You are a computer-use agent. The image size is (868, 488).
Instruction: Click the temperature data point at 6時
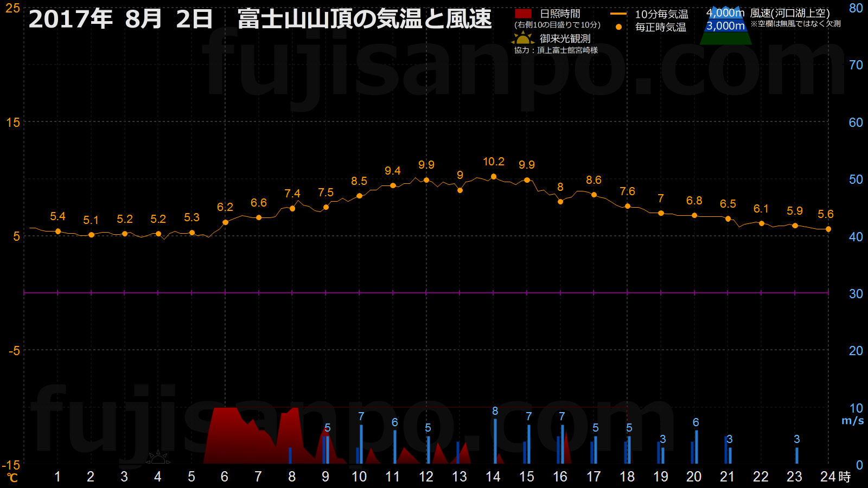226,222
